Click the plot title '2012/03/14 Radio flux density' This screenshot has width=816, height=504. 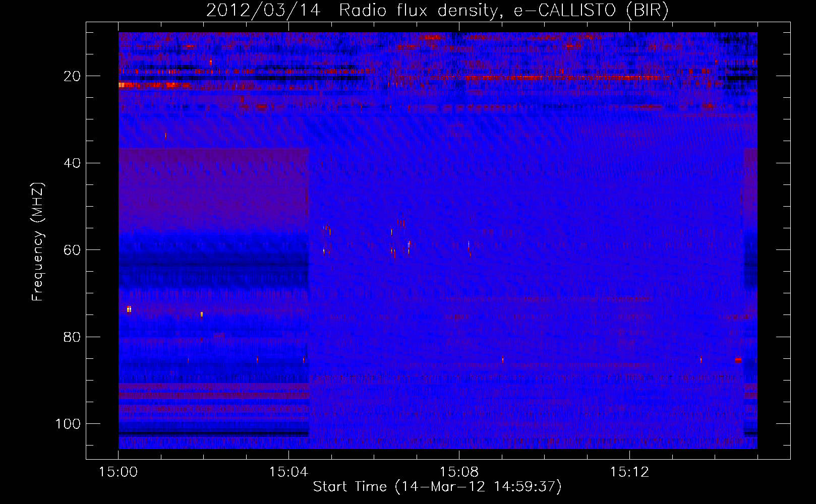438,11
